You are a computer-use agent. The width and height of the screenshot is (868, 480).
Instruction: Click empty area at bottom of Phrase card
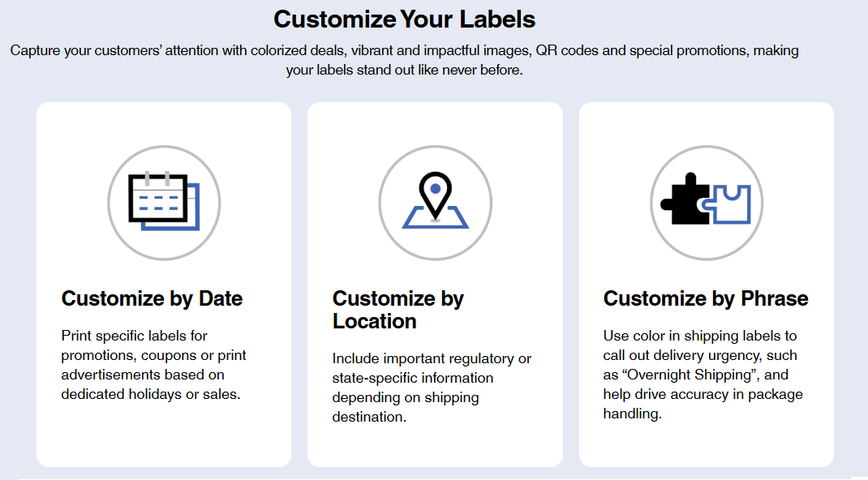click(707, 445)
